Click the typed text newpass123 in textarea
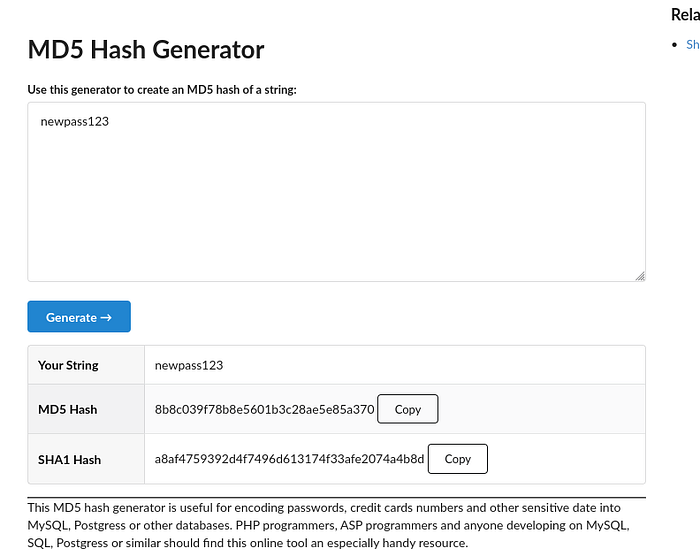The width and height of the screenshot is (700, 557). click(74, 123)
